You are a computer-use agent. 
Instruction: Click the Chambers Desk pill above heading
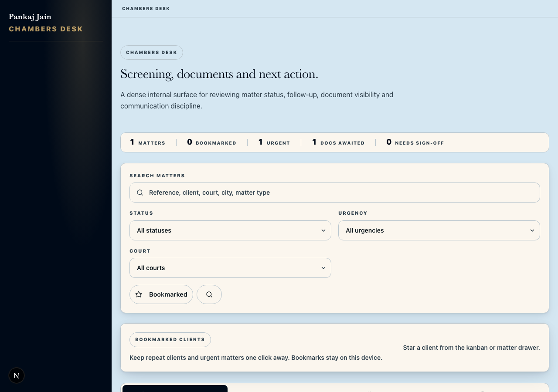point(152,53)
